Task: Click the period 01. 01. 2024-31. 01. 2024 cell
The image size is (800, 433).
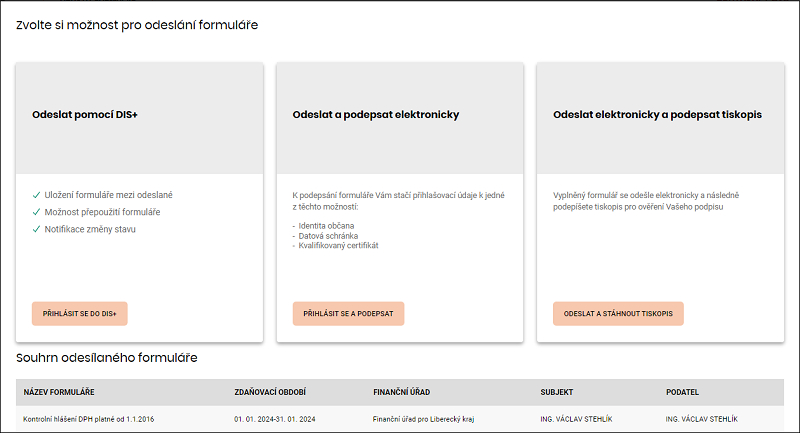Action: click(274, 419)
